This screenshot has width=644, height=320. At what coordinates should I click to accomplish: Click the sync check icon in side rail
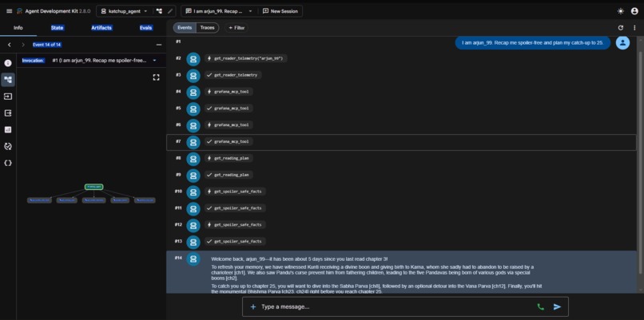[8, 146]
